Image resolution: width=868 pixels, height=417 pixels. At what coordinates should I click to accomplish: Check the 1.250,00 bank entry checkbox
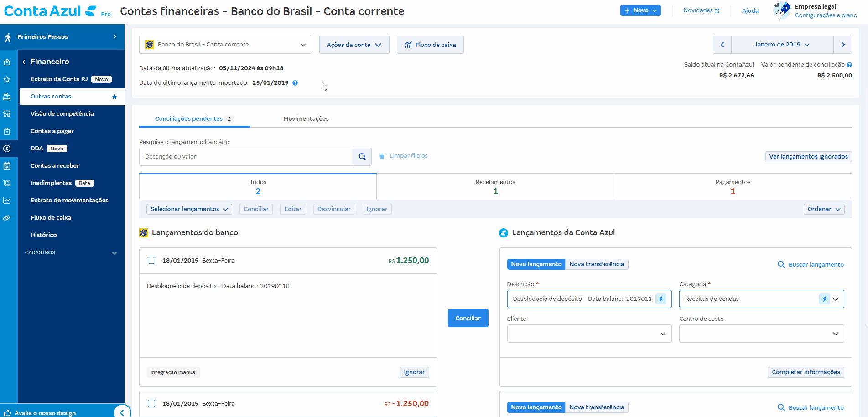[x=151, y=260]
